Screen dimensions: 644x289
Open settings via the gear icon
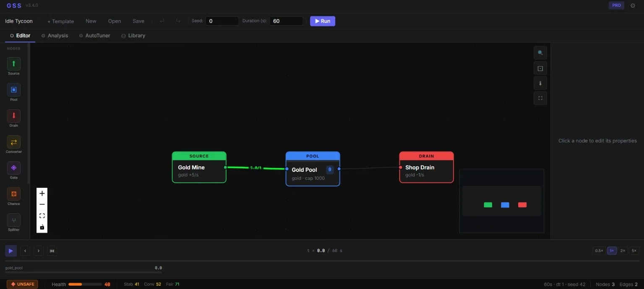[633, 5]
